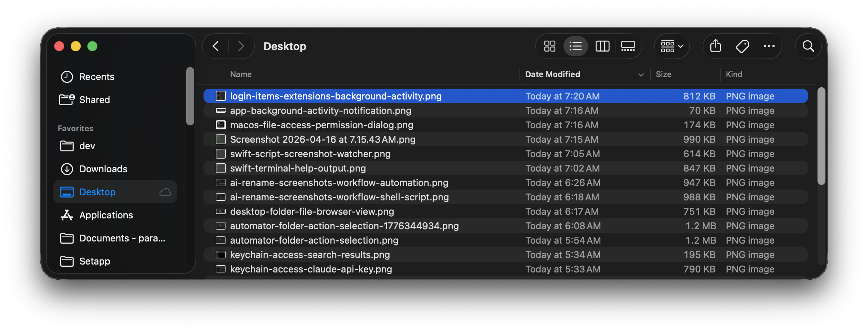The image size is (868, 333).
Task: Select Downloads in the sidebar
Action: (103, 169)
